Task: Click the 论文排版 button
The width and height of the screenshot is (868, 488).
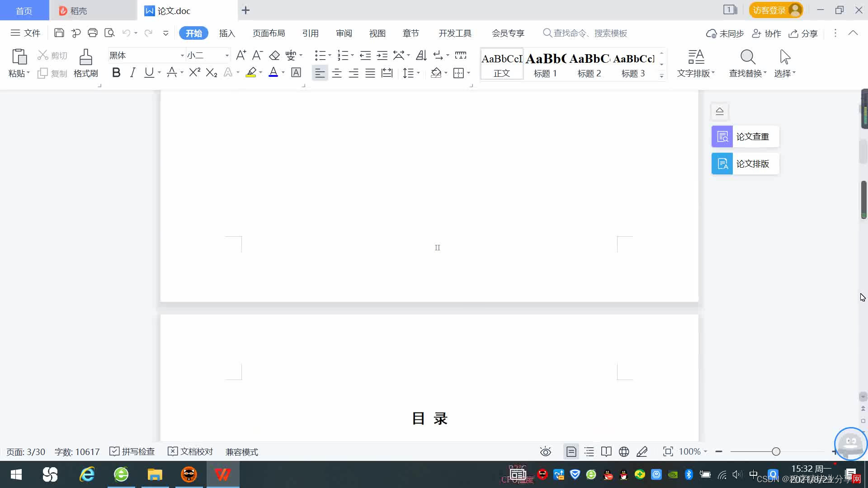Action: point(745,164)
